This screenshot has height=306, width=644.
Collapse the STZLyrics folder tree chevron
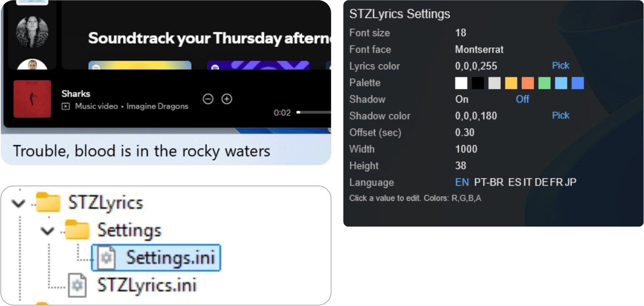coord(18,203)
